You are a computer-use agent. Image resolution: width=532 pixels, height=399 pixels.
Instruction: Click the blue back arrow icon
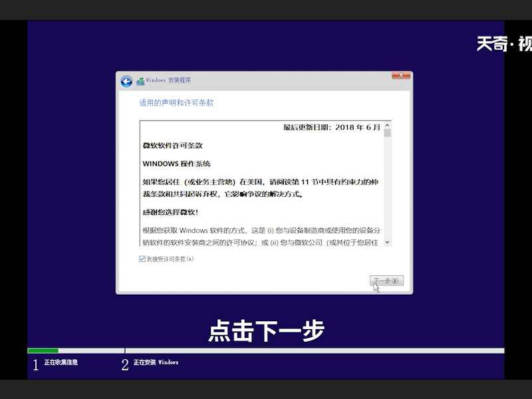click(x=126, y=80)
